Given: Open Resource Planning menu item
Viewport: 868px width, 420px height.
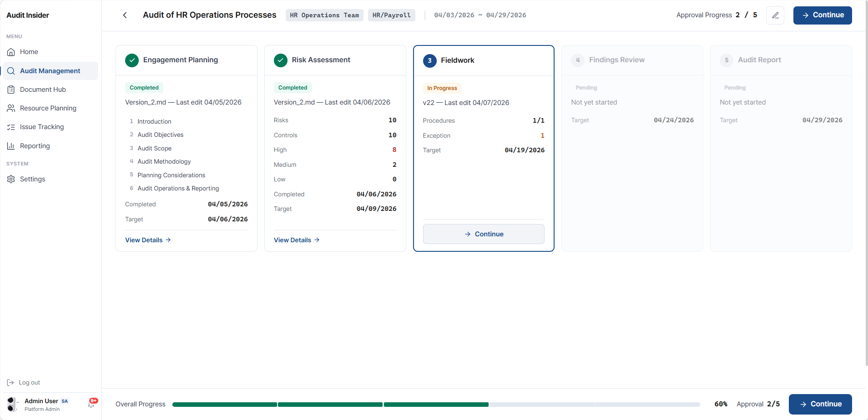Looking at the screenshot, I should 48,108.
